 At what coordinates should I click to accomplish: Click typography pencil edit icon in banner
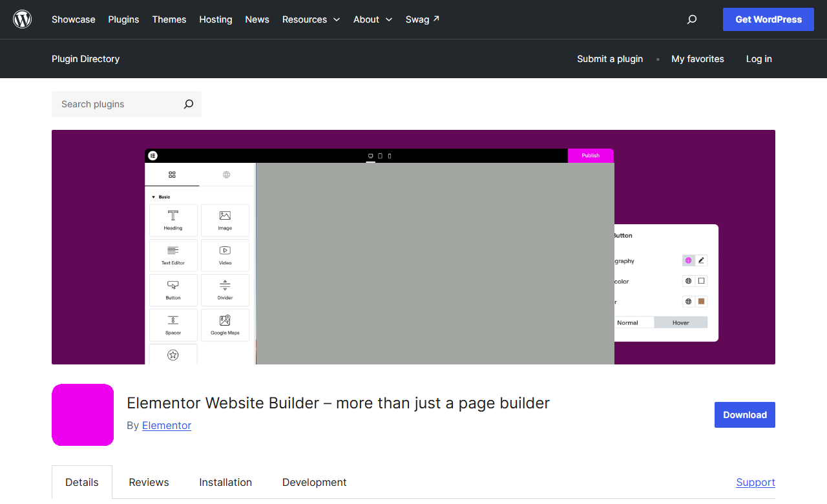pyautogui.click(x=701, y=260)
